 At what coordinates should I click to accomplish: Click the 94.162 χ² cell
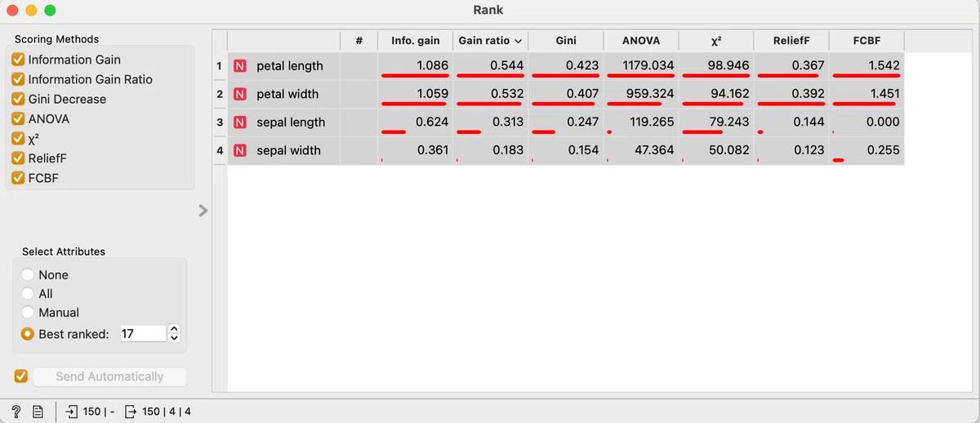[716, 94]
